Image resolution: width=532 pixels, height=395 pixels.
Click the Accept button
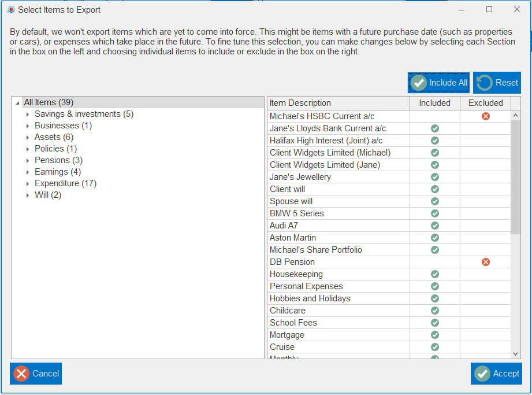(x=497, y=374)
